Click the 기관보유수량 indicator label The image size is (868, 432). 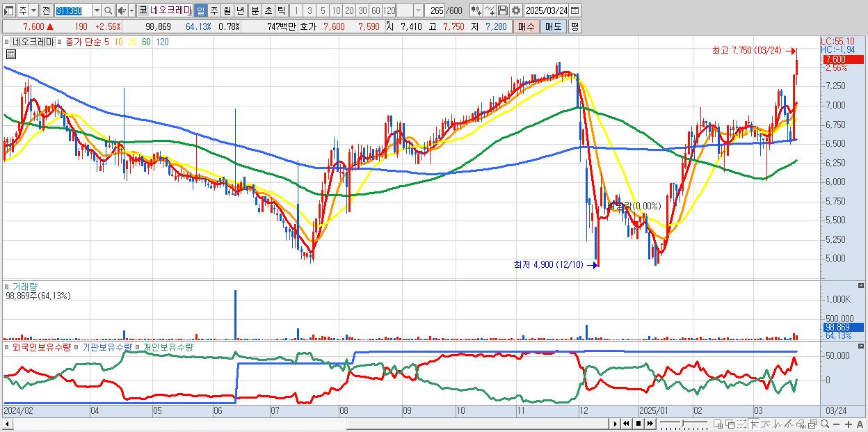[x=107, y=346]
